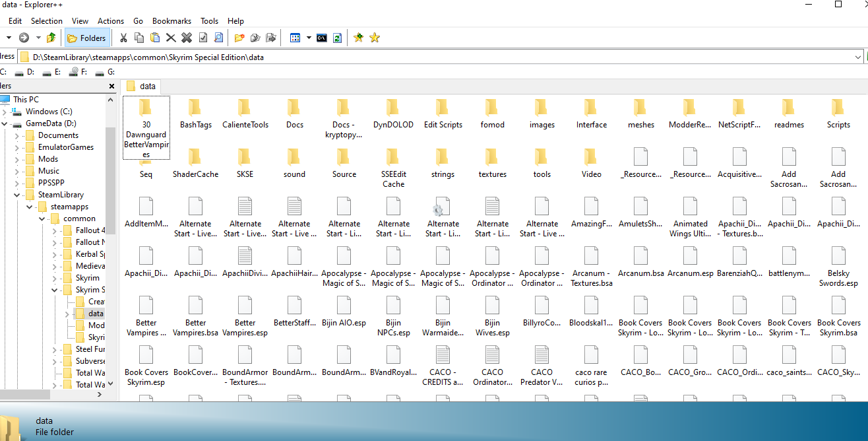Collapse GameData (D:) tree node
Screen dimensions: 868x441
pos(5,123)
